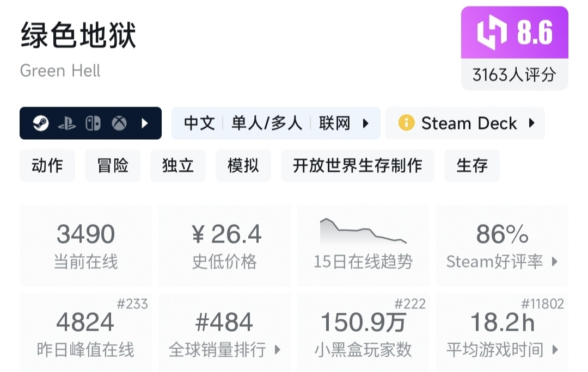588x372 pixels.
Task: Tap the Steam Deck yellow info icon
Action: (406, 123)
